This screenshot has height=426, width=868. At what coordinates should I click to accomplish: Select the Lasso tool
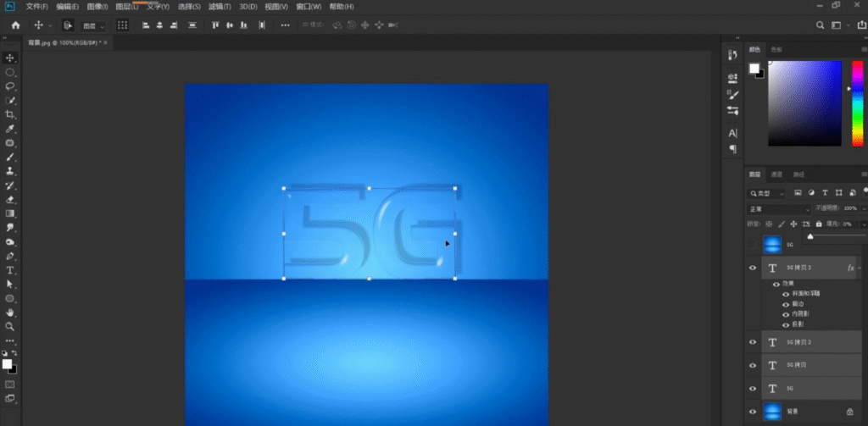pos(9,86)
